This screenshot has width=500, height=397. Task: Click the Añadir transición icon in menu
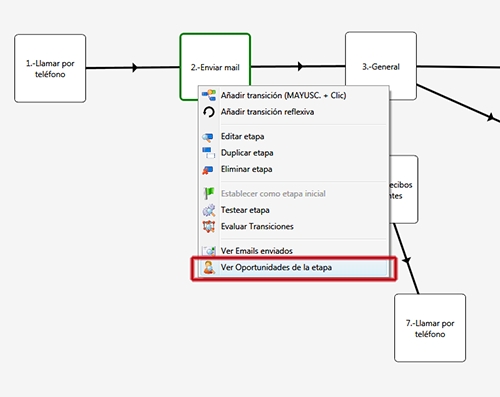pos(209,95)
